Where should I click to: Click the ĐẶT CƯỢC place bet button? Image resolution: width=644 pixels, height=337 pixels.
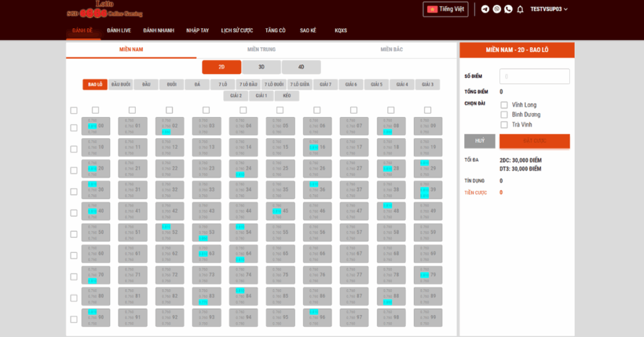[x=535, y=141]
